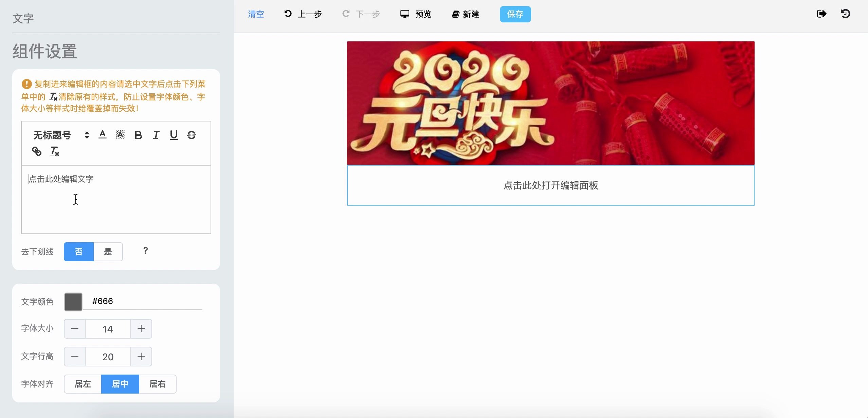Click 新建 to create new page
This screenshot has height=418, width=868.
coord(466,14)
